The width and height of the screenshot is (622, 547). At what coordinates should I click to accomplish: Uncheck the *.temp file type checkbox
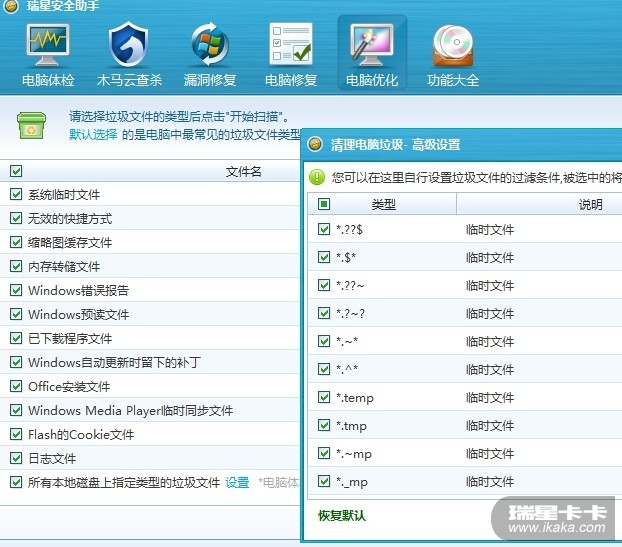point(324,397)
